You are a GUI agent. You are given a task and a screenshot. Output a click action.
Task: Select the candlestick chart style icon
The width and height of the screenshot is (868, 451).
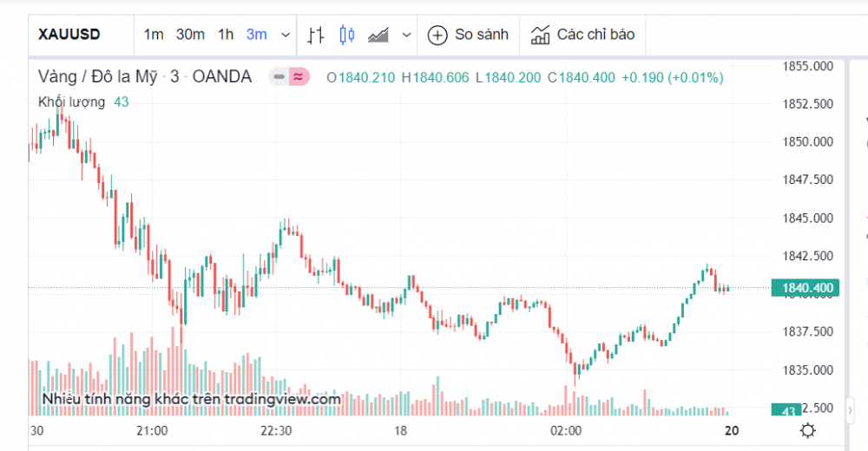(x=347, y=35)
